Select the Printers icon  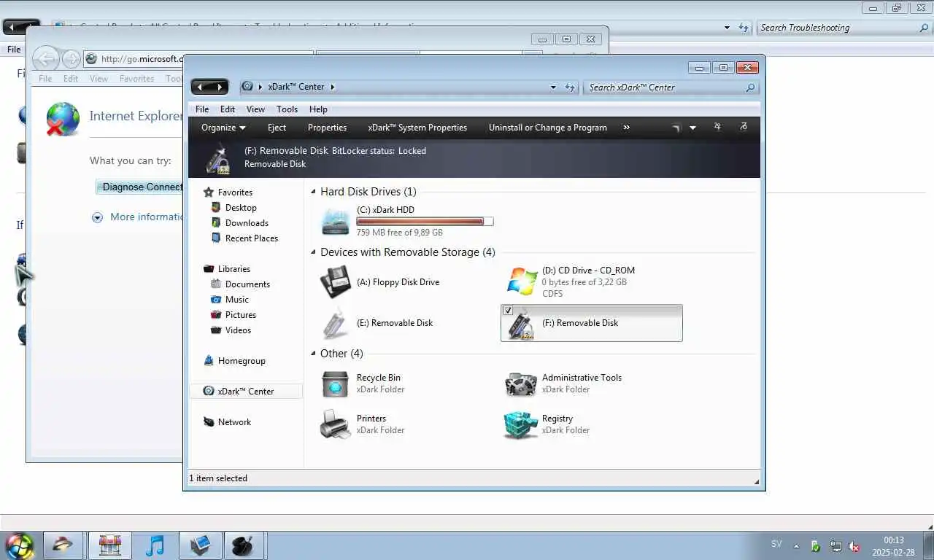coord(336,424)
